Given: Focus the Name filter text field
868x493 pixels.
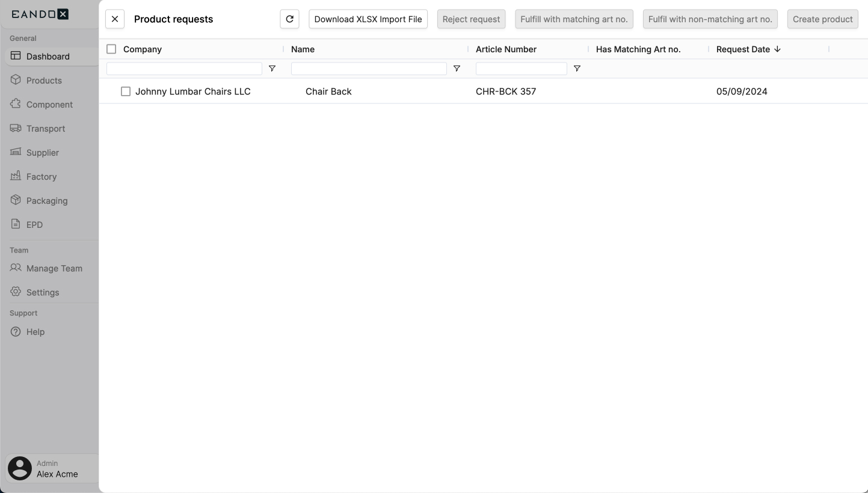Looking at the screenshot, I should 368,69.
